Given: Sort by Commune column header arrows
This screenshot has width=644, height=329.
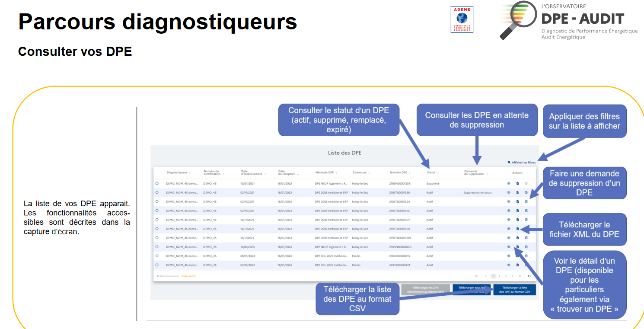Looking at the screenshot, I should (369, 173).
